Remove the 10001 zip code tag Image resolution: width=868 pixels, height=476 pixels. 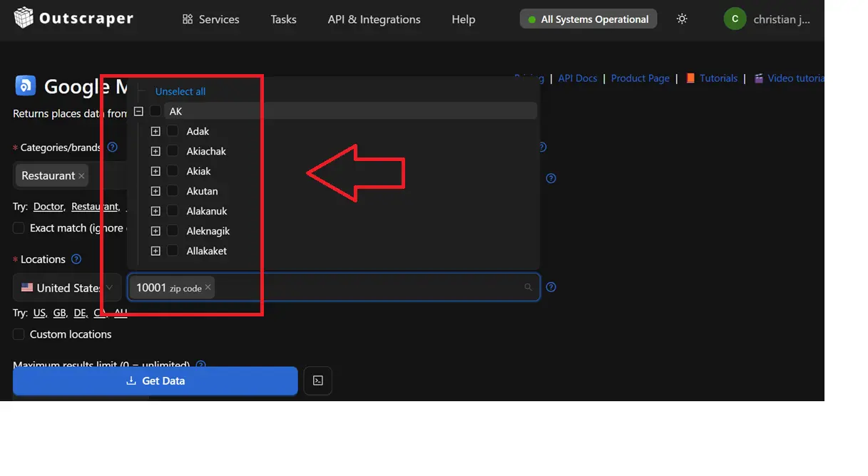click(x=208, y=288)
